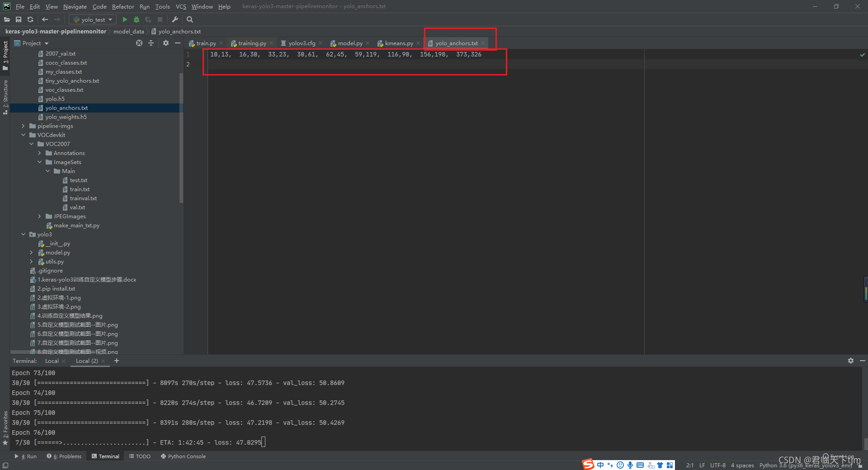Image resolution: width=868 pixels, height=470 pixels.
Task: Expand the pipeline-imgs folder
Action: [x=23, y=126]
